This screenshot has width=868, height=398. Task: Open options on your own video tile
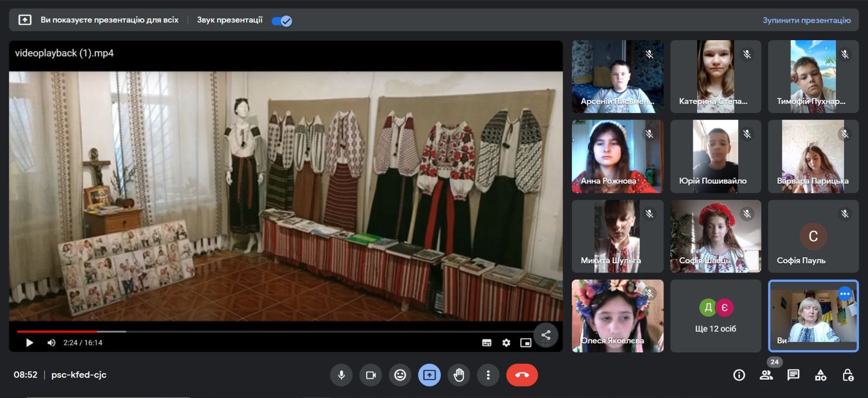point(845,294)
